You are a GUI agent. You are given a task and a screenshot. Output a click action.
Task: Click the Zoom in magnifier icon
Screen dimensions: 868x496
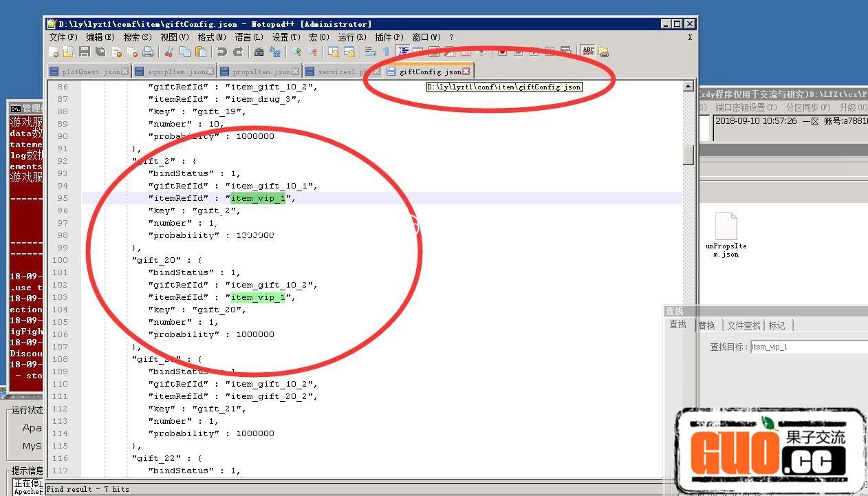296,52
